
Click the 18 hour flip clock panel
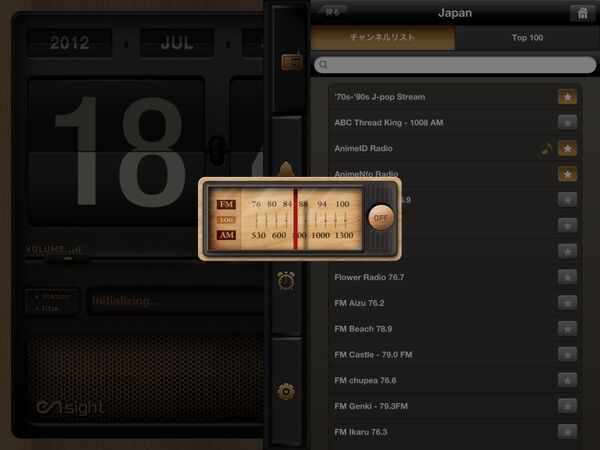pos(117,152)
